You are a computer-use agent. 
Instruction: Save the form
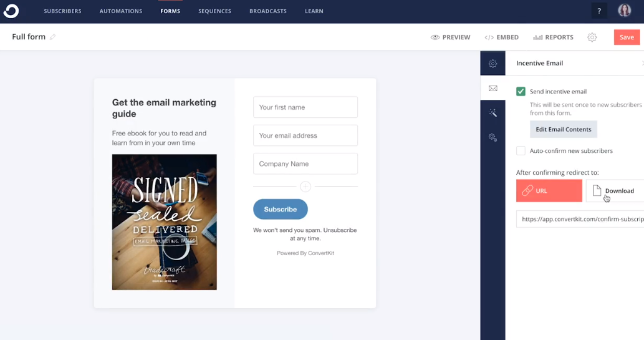click(627, 37)
